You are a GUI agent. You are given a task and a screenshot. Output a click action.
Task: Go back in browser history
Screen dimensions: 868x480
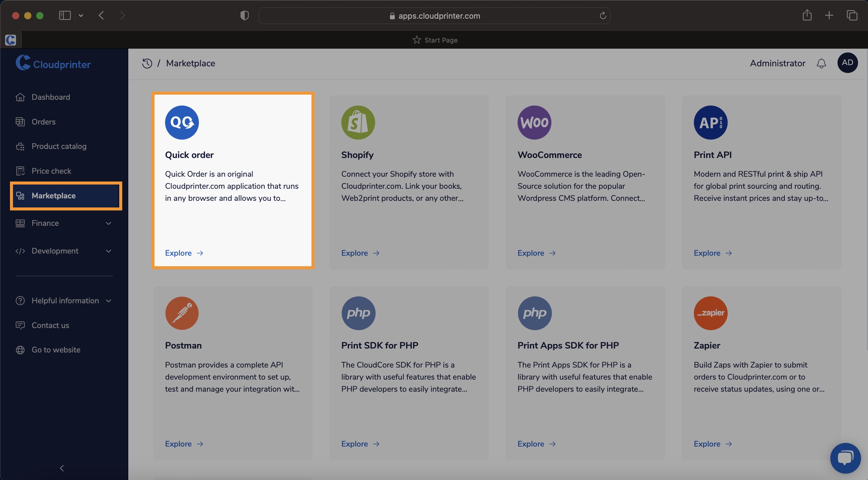[101, 15]
